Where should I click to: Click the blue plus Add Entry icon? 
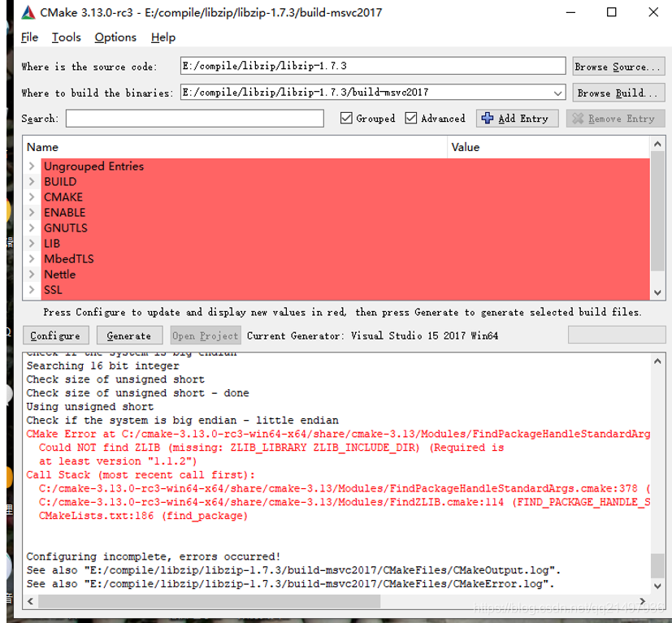488,118
